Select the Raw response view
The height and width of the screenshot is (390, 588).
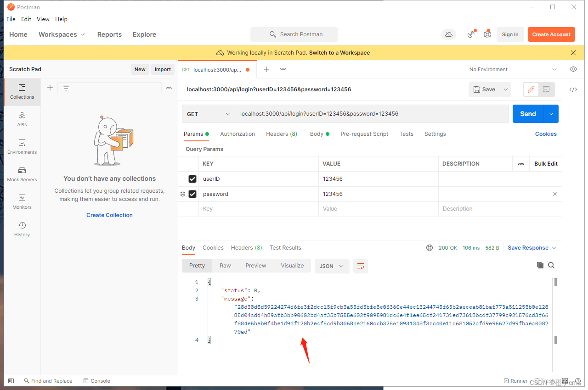225,266
